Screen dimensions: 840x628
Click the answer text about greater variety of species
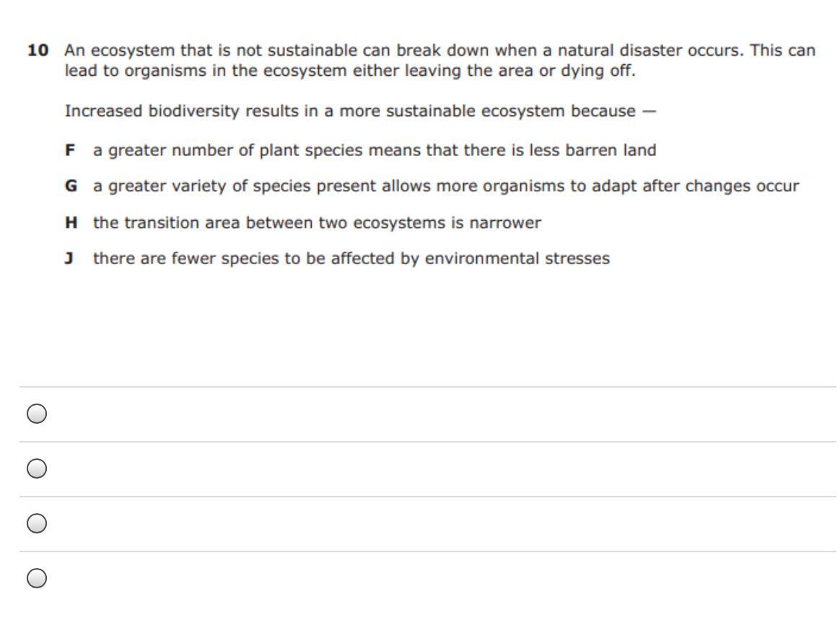point(446,186)
